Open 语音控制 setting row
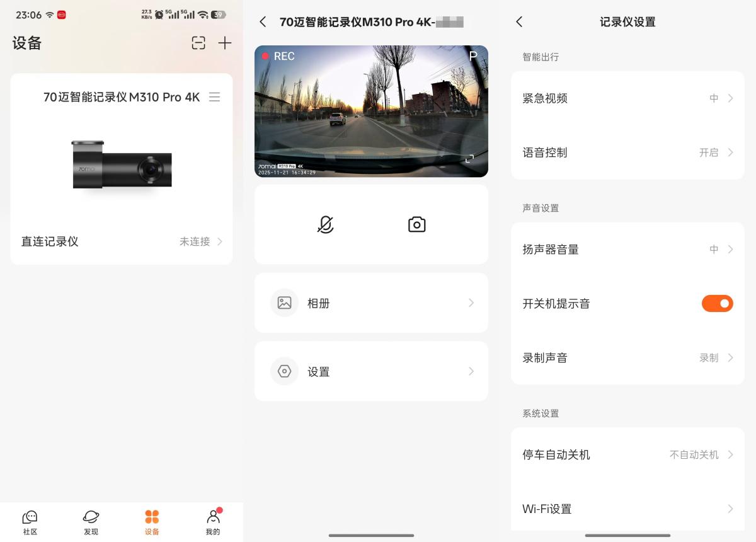The image size is (756, 542). pyautogui.click(x=627, y=153)
